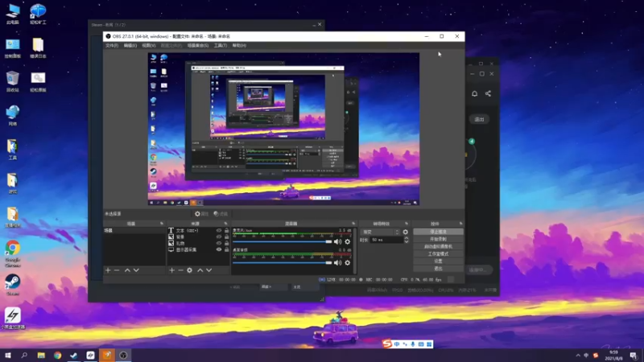Screen dimensions: 644x362
Task: Pop out the Sources dock header icon
Action: (x=225, y=224)
